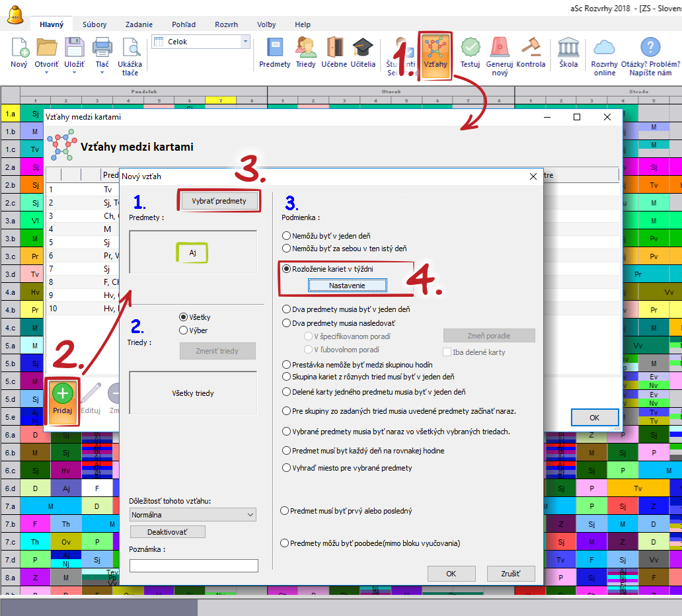Click the Testuj checkmark icon
The height and width of the screenshot is (616, 682).
coord(470,48)
